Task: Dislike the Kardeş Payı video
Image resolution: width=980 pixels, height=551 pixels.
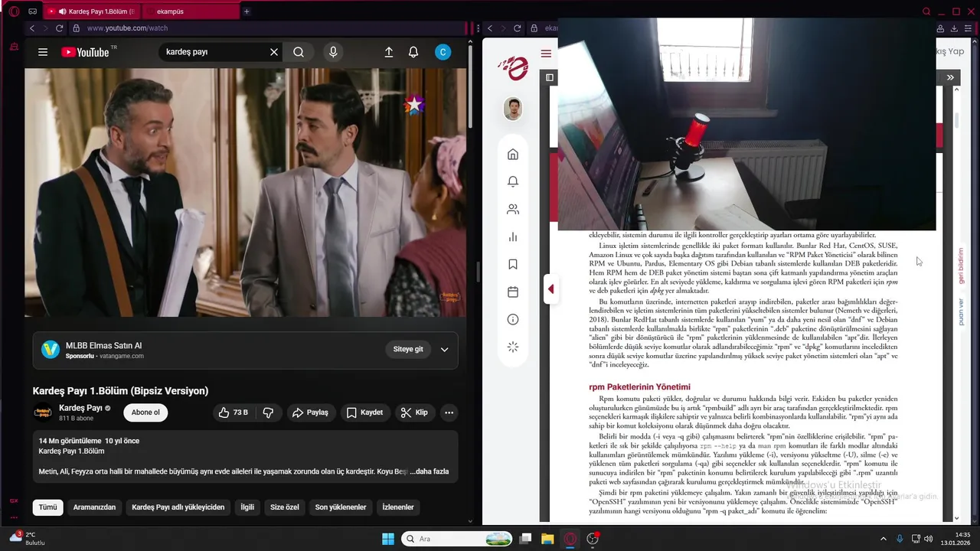Action: point(268,412)
